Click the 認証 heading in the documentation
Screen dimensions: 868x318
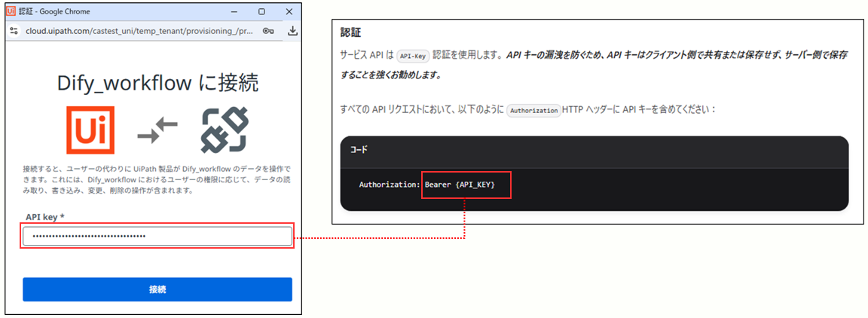coord(350,33)
